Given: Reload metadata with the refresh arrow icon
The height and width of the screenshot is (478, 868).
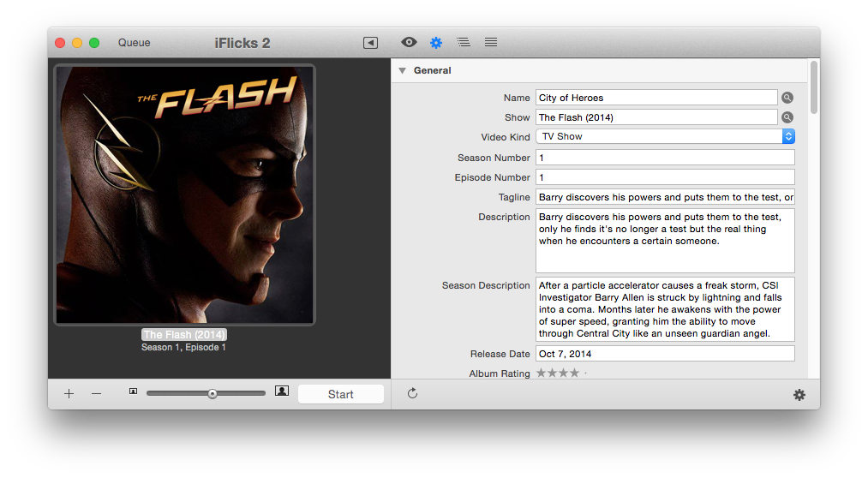Looking at the screenshot, I should 412,393.
